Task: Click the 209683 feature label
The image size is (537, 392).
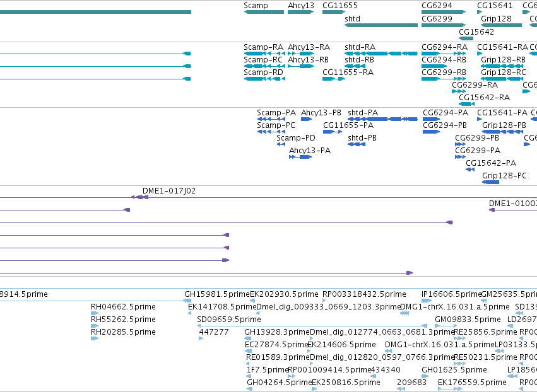Action: click(x=411, y=383)
